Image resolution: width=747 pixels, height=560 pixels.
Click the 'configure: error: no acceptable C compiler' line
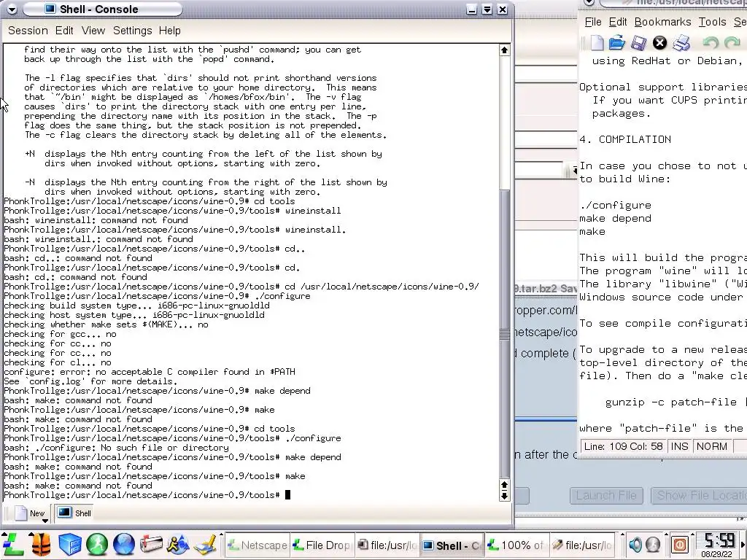pyautogui.click(x=150, y=372)
